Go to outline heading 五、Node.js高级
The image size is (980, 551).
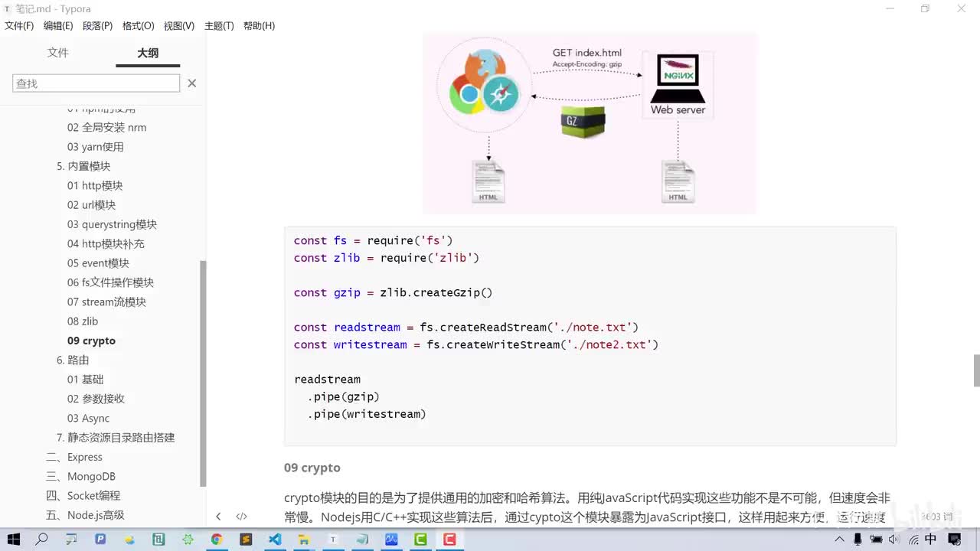coord(85,515)
